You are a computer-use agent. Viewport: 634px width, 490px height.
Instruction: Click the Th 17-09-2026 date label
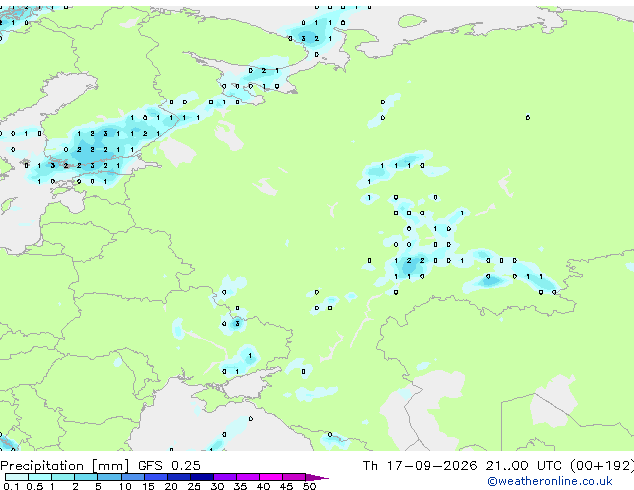pyautogui.click(x=420, y=466)
